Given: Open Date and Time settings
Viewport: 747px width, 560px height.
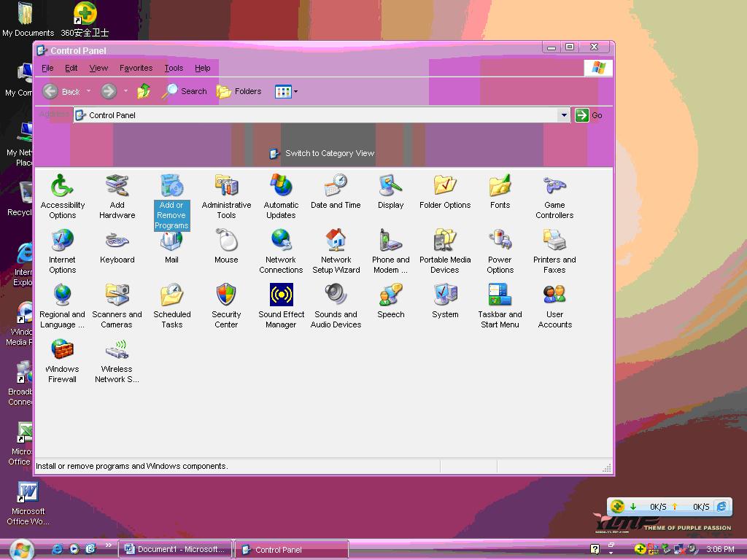Looking at the screenshot, I should coord(336,192).
